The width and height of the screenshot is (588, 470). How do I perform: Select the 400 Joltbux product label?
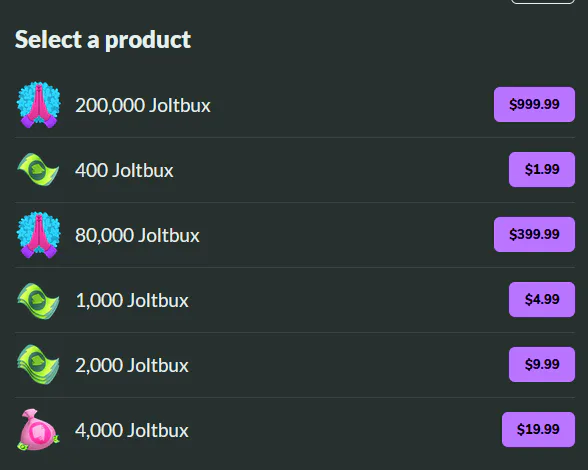124,170
